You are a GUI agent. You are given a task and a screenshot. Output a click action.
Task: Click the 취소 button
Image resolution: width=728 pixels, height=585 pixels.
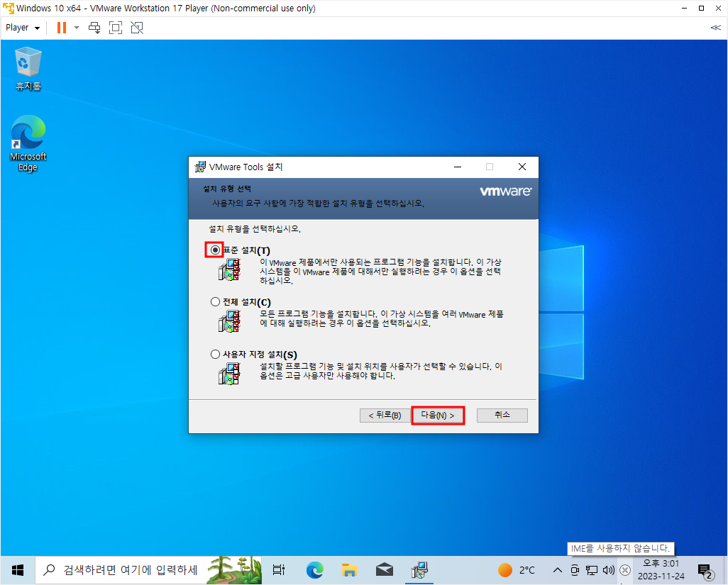coord(502,416)
